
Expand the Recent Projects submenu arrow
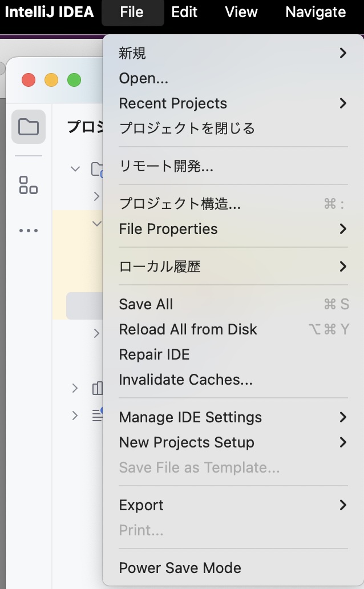coord(342,103)
